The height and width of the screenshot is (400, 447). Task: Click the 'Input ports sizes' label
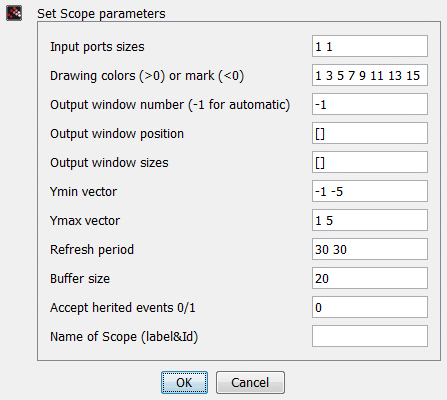(97, 47)
